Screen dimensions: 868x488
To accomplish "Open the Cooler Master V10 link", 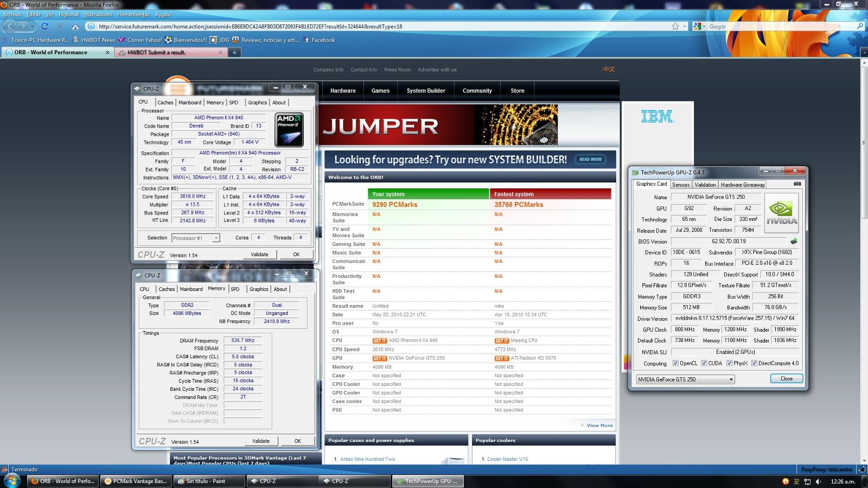I will point(507,459).
